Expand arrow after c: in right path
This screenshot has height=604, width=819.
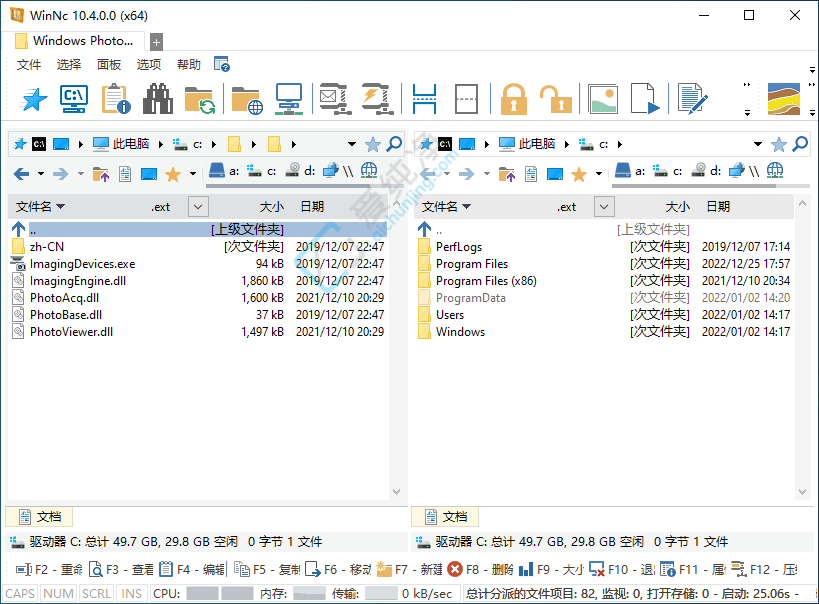[619, 144]
